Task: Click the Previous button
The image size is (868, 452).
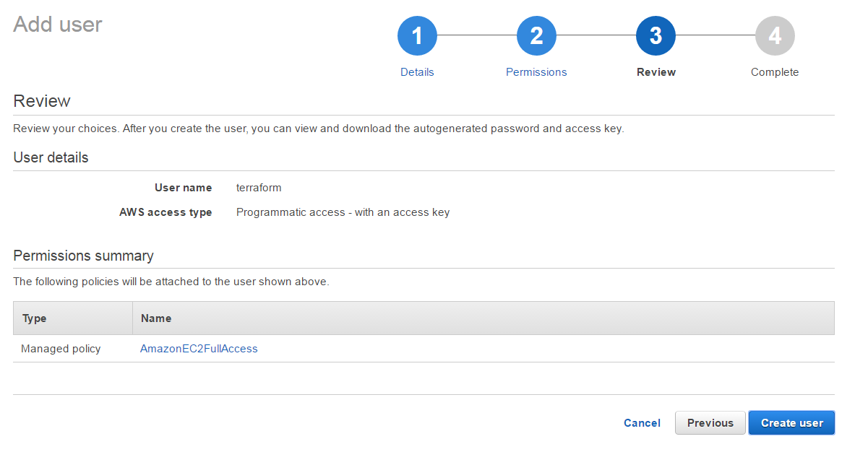Action: [710, 423]
